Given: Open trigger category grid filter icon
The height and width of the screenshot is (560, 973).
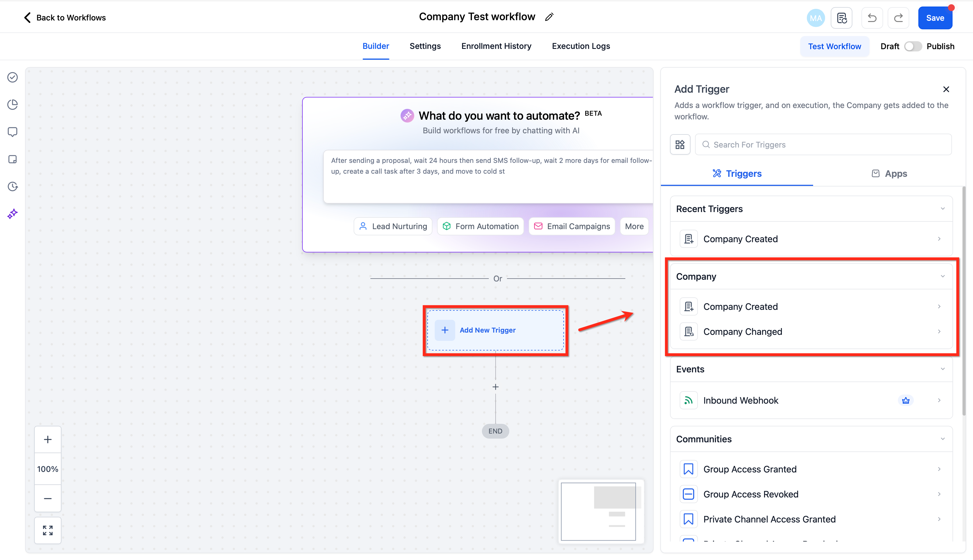Looking at the screenshot, I should (x=680, y=145).
